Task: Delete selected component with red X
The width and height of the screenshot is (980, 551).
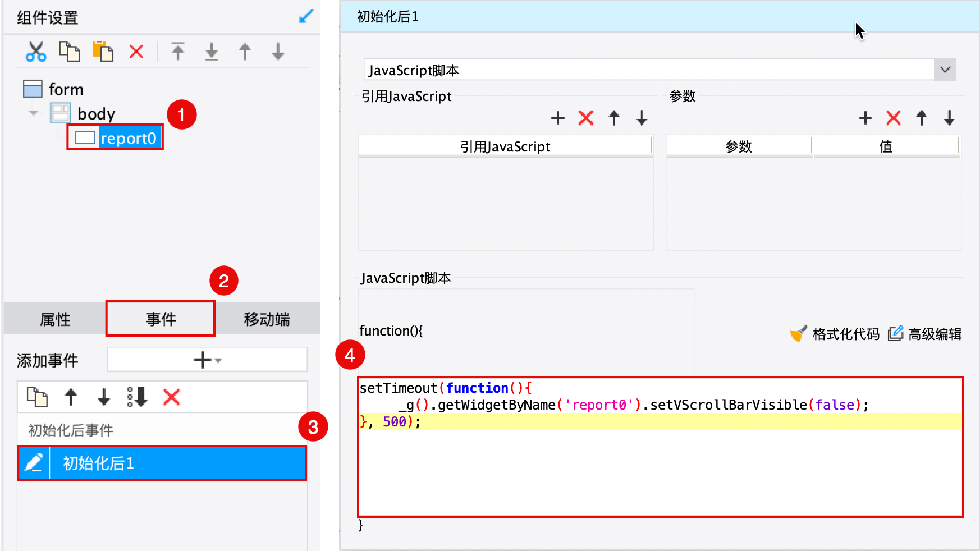Action: (136, 52)
